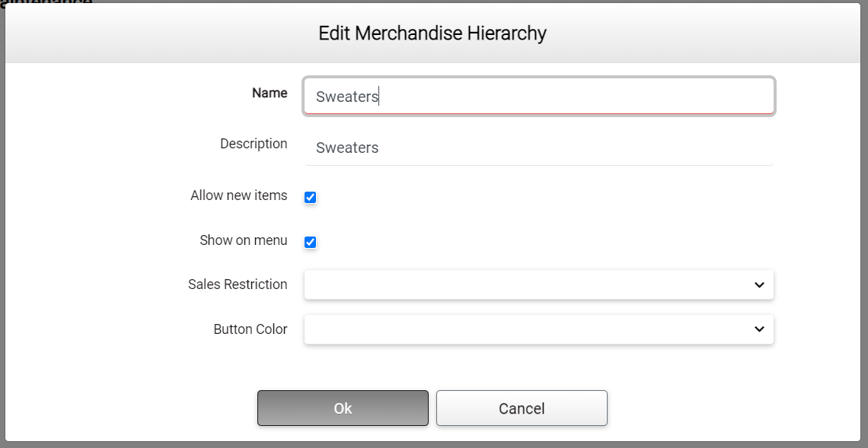Uncheck the Allow new items checkbox
The image size is (868, 448).
point(310,198)
